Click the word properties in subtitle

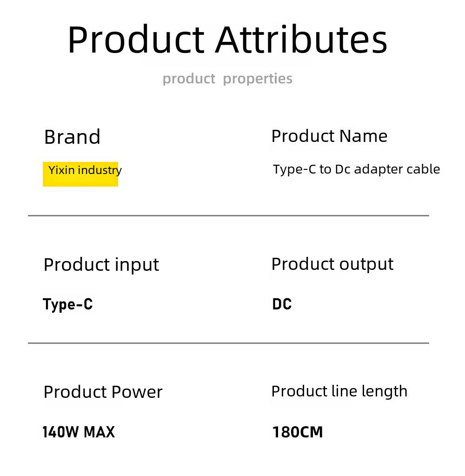click(258, 79)
